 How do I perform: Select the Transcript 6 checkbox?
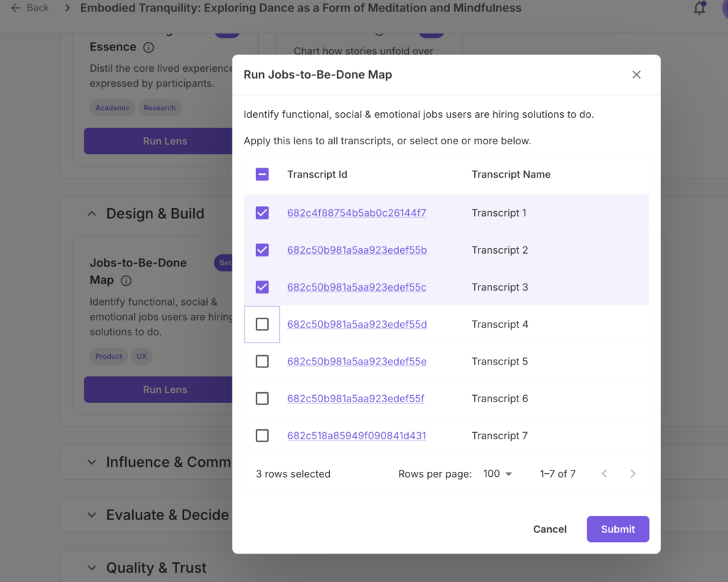click(262, 399)
